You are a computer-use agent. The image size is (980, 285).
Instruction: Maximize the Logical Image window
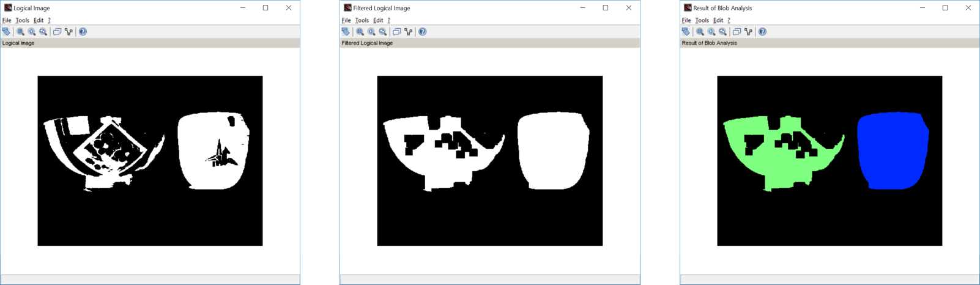click(x=265, y=8)
